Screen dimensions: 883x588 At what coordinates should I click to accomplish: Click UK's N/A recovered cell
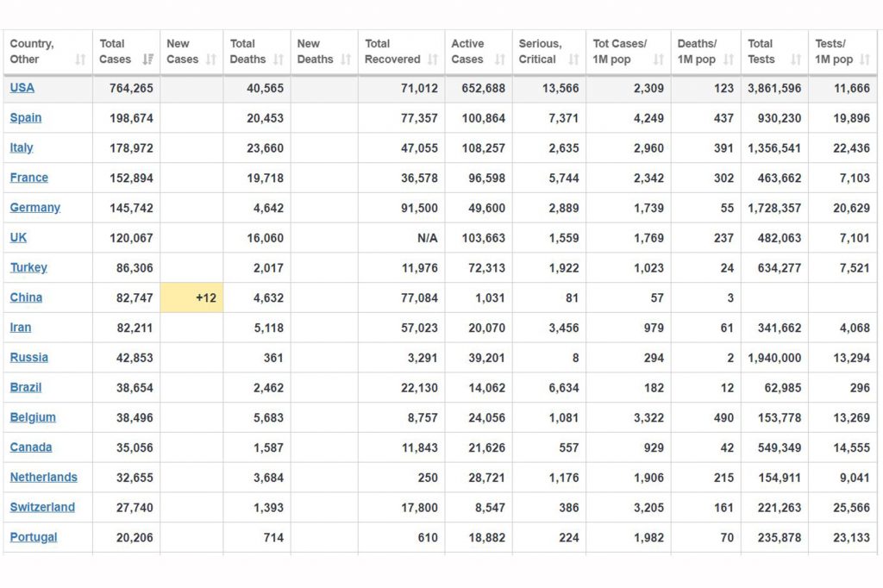[x=427, y=238]
